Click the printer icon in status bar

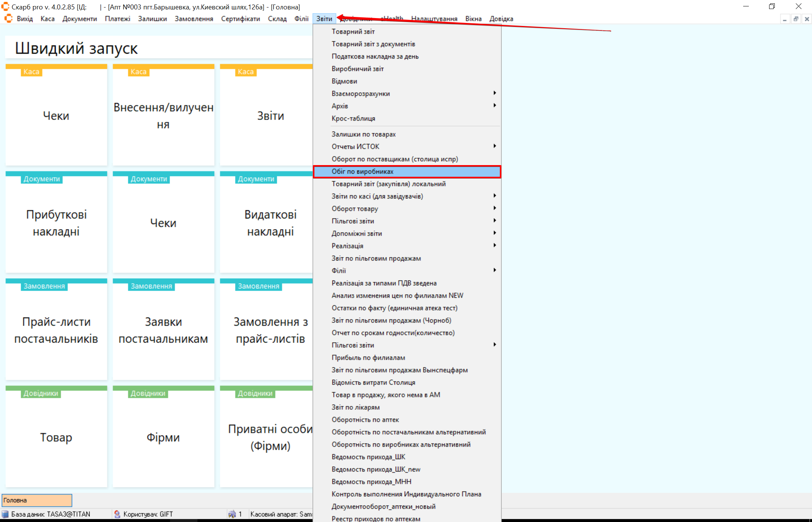tap(232, 514)
